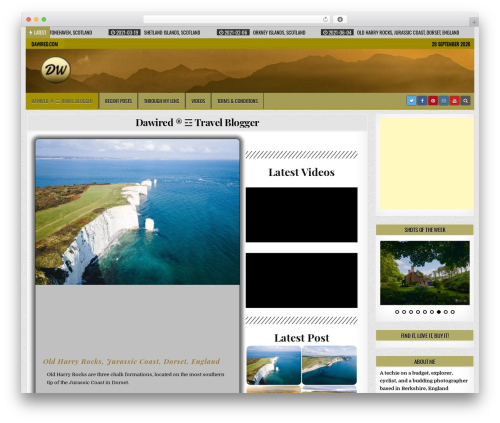This screenshot has width=500, height=423.
Task: Click the About Me widget header
Action: pos(425,361)
